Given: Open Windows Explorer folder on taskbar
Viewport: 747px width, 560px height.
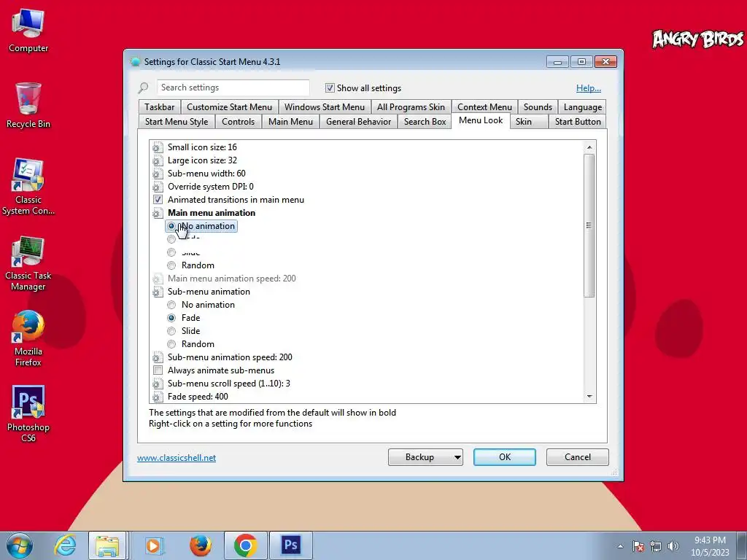Looking at the screenshot, I should [107, 545].
